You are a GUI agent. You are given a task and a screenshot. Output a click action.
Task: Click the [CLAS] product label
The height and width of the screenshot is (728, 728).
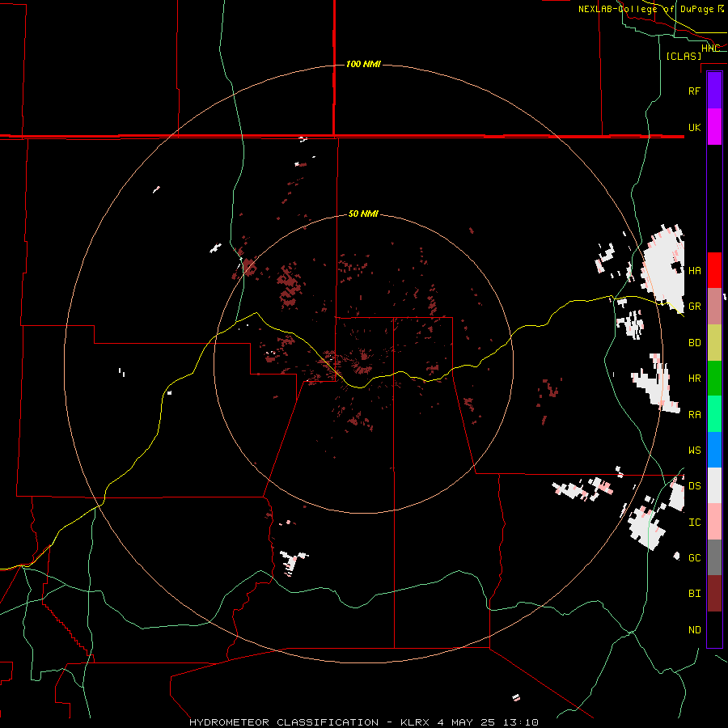point(684,56)
